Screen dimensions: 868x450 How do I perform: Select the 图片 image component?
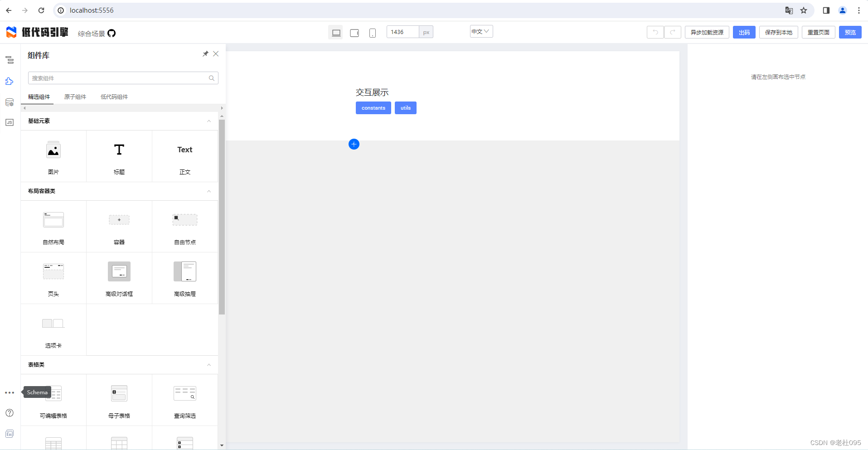click(x=53, y=156)
